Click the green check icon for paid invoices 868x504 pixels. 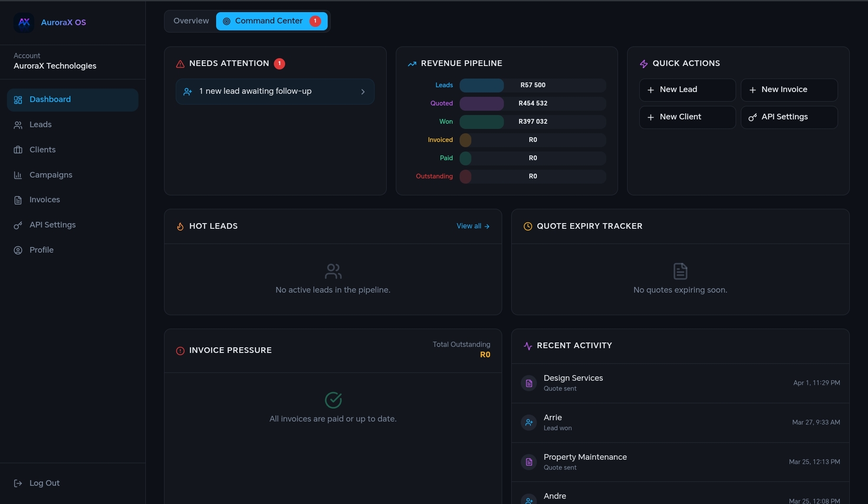(333, 400)
